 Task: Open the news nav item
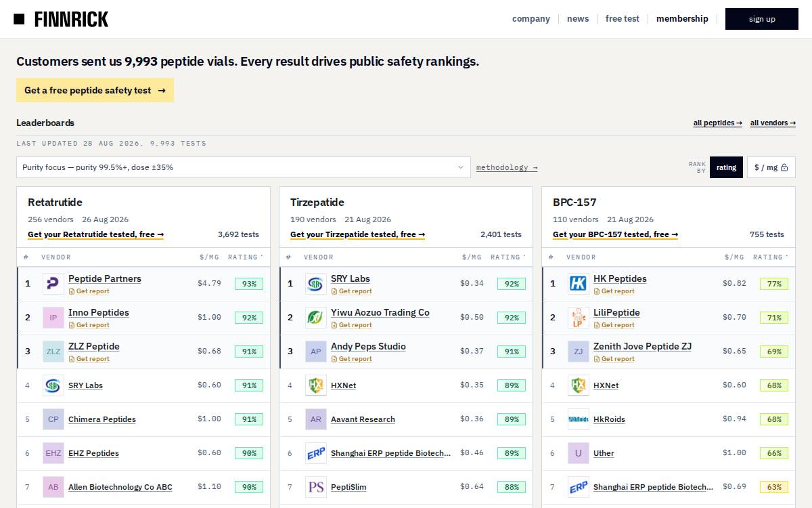pyautogui.click(x=578, y=19)
